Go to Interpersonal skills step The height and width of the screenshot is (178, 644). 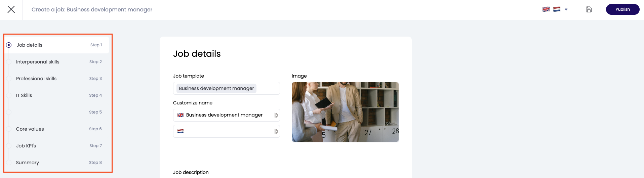click(x=38, y=62)
